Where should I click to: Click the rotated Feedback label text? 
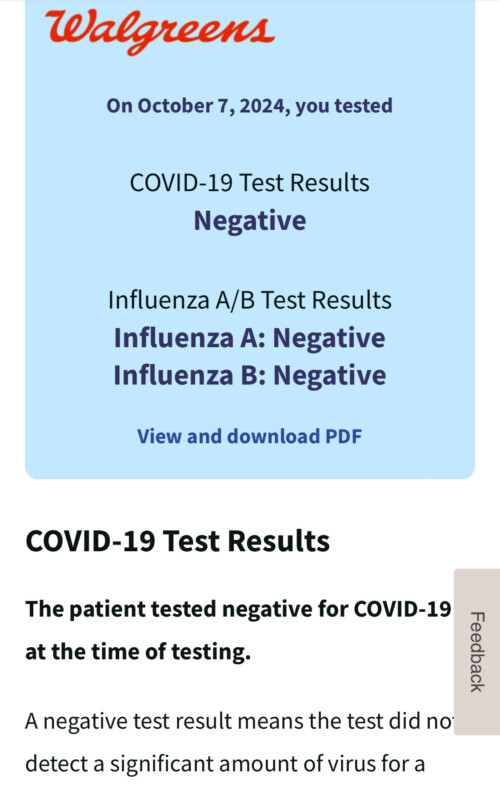(x=477, y=652)
